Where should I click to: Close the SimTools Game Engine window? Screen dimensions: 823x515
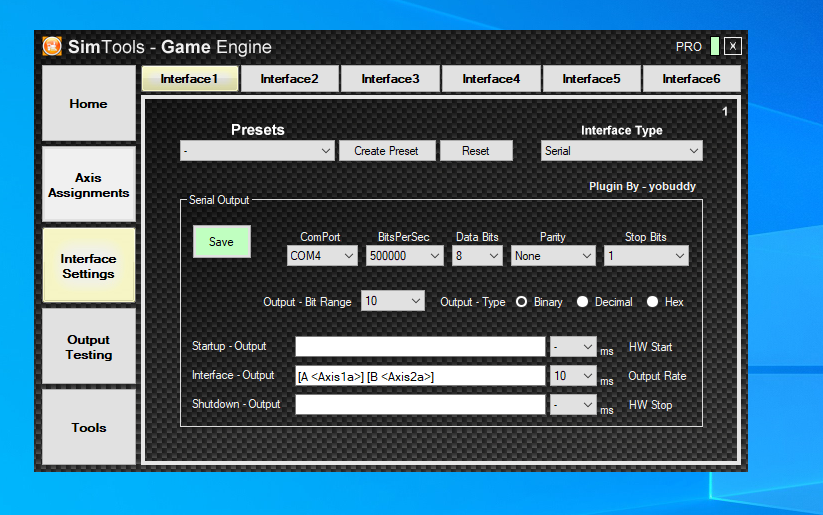(x=733, y=46)
